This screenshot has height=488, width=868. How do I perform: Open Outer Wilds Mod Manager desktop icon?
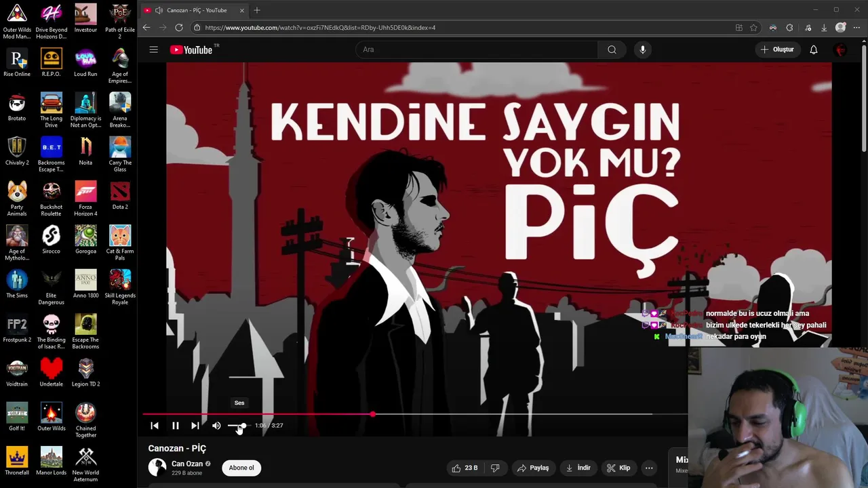[x=17, y=21]
